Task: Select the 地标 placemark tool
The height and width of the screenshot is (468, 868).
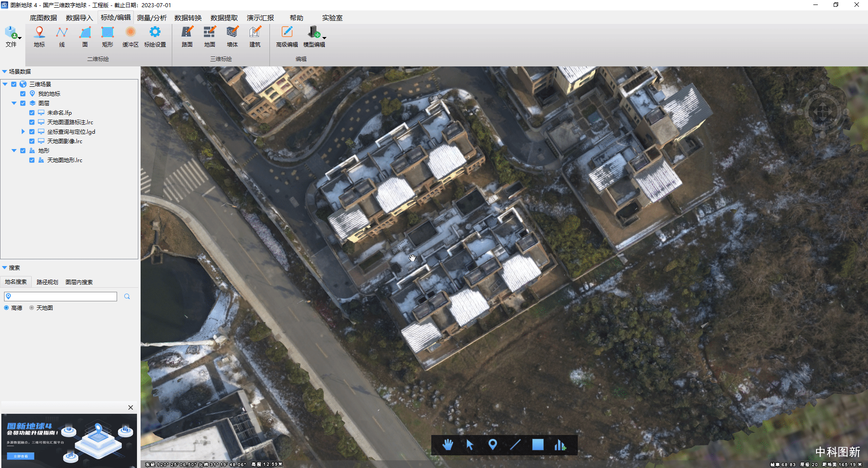Action: point(39,36)
